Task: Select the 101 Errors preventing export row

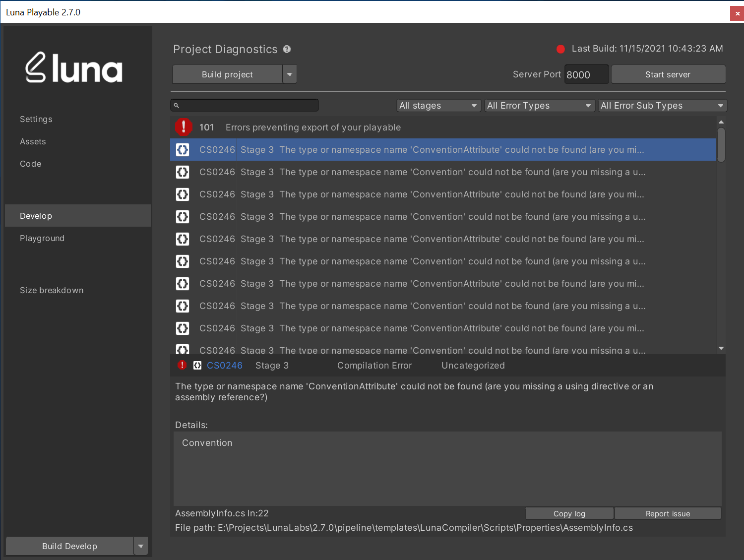Action: tap(443, 127)
